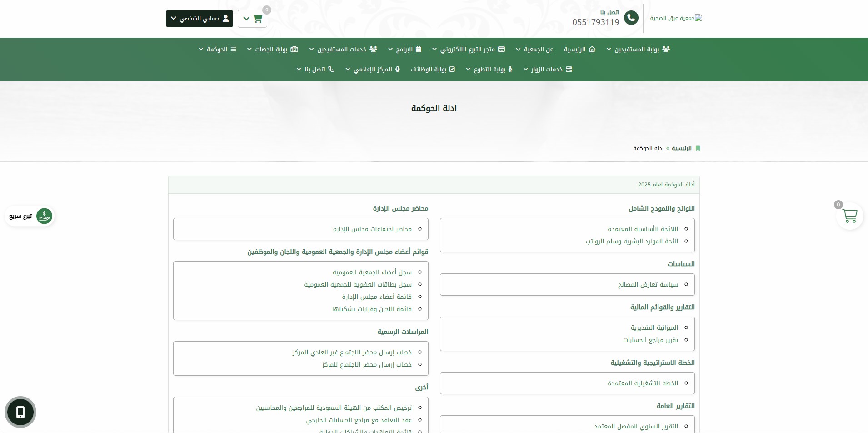Open the اللائحة الأساسية المعتمدة document link
Viewport: 868px width, 433px height.
643,229
